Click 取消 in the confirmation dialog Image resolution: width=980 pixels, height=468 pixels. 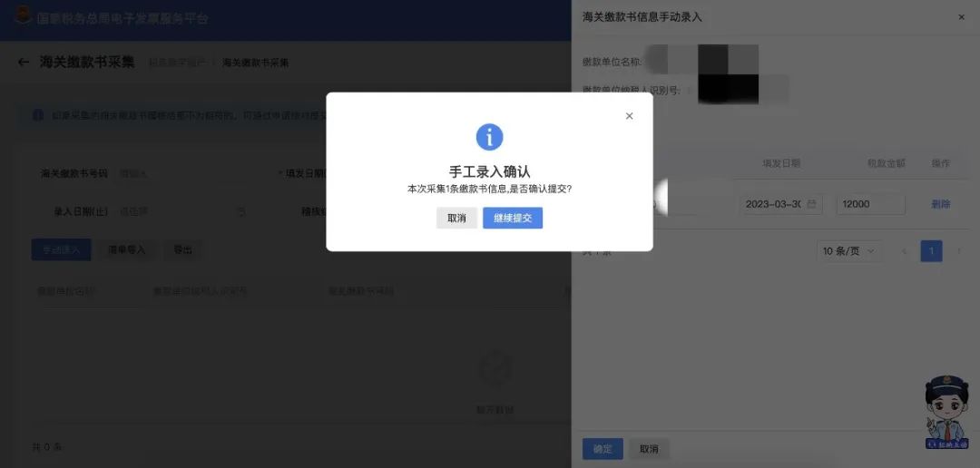(456, 218)
